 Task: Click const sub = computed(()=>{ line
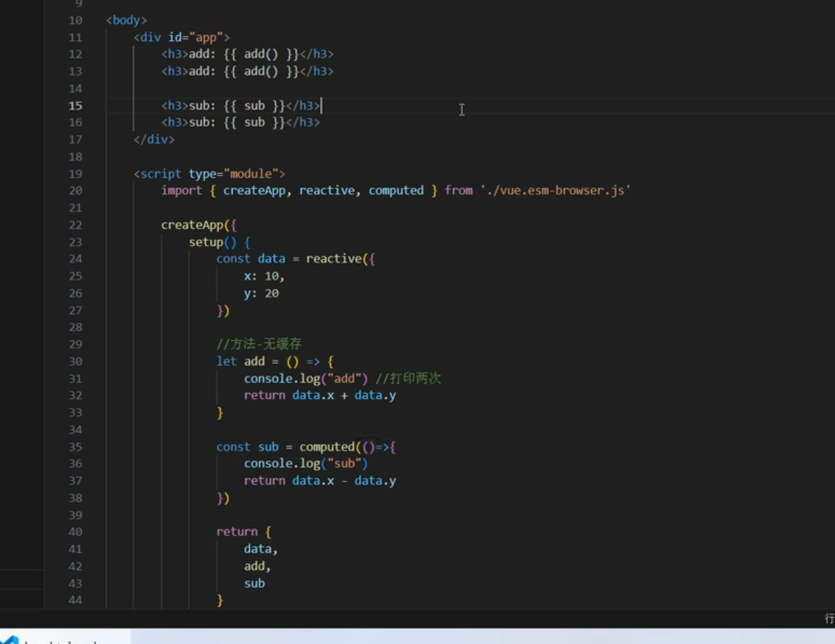tap(306, 447)
